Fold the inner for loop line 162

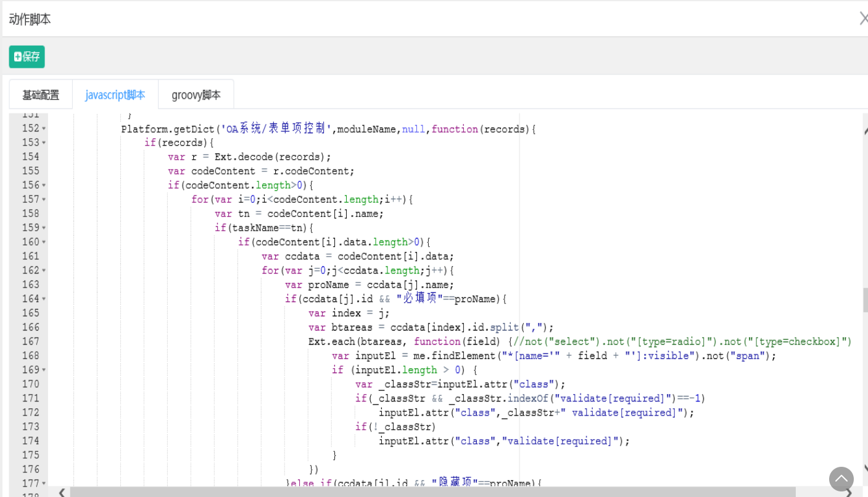44,271
